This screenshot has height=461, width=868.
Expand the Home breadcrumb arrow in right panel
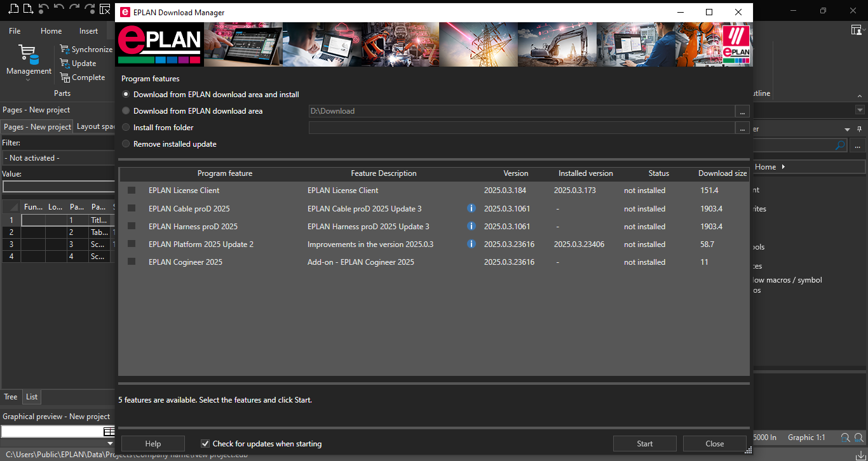click(783, 167)
